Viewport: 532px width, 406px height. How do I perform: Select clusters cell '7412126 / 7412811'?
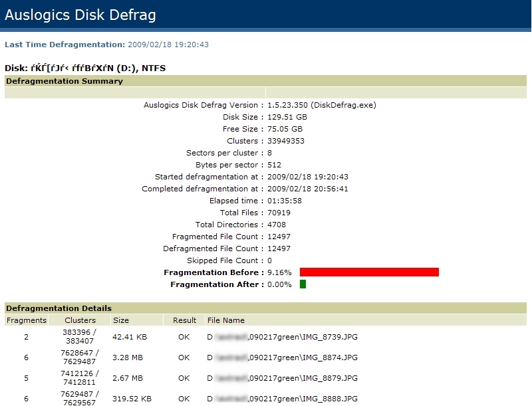point(80,378)
